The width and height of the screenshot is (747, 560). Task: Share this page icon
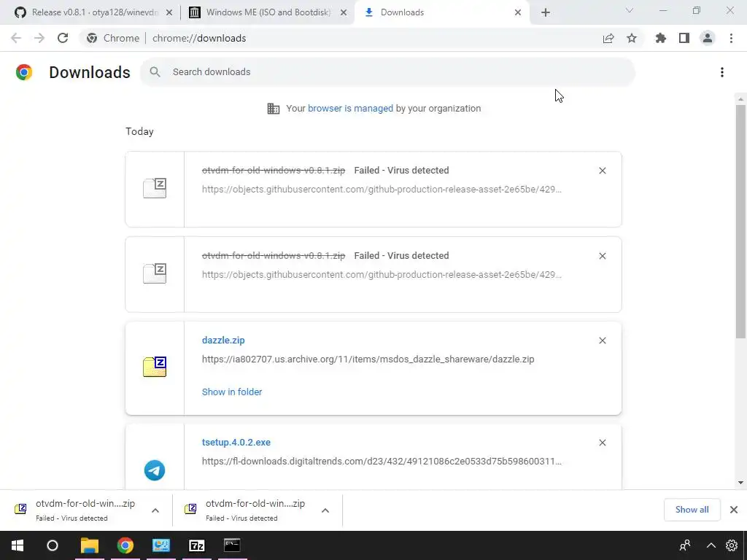(608, 38)
